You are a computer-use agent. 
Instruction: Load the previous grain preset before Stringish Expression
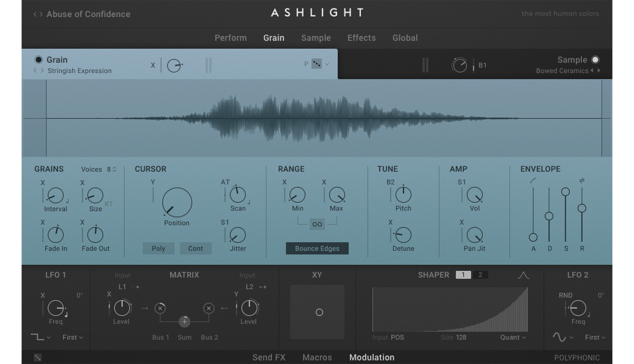coord(35,71)
